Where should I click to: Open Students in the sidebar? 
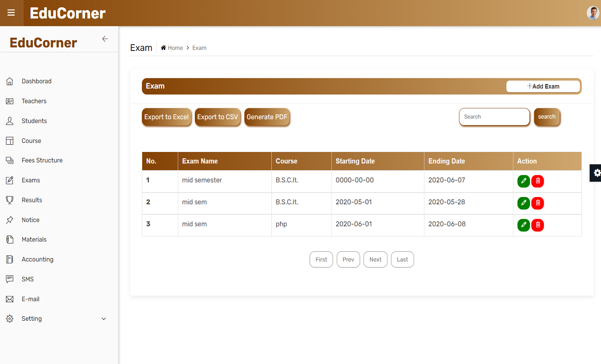click(x=34, y=121)
